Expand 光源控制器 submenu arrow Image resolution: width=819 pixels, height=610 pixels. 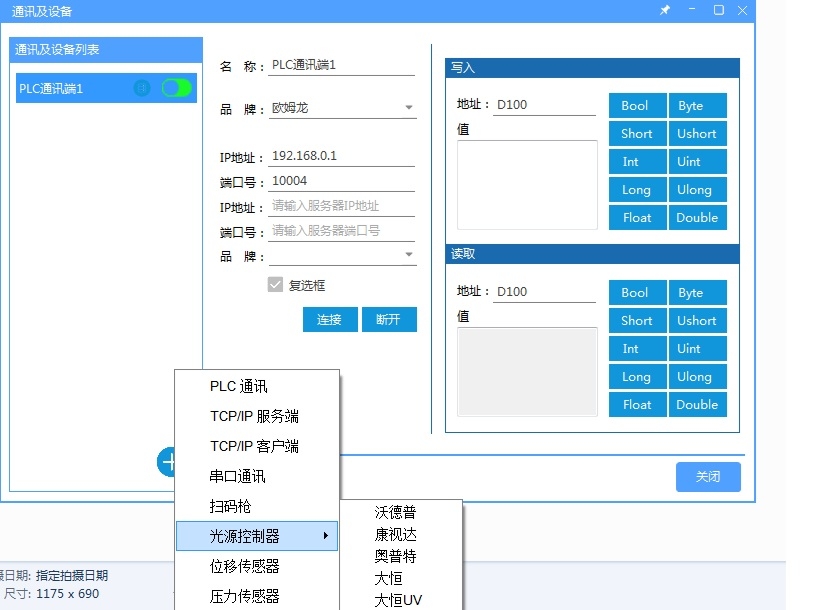coord(325,535)
